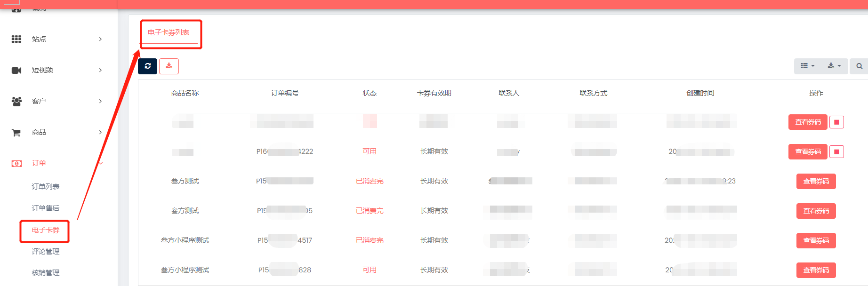
Task: Click 已消费完 status for order ending 4517
Action: 370,240
